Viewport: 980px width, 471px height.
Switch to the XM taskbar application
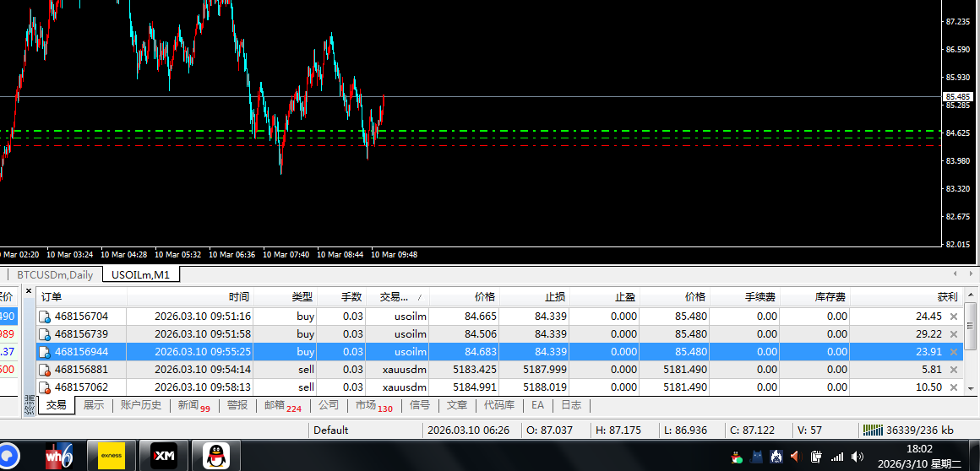click(x=163, y=456)
